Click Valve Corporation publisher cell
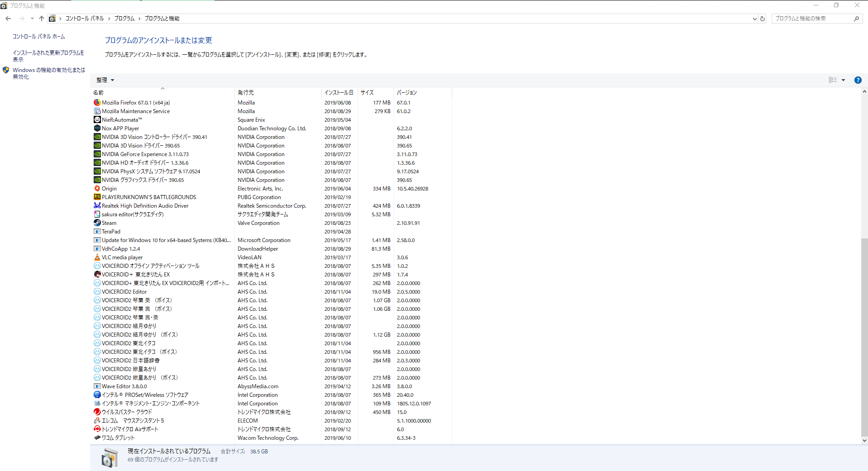The width and height of the screenshot is (868, 471). tap(258, 223)
